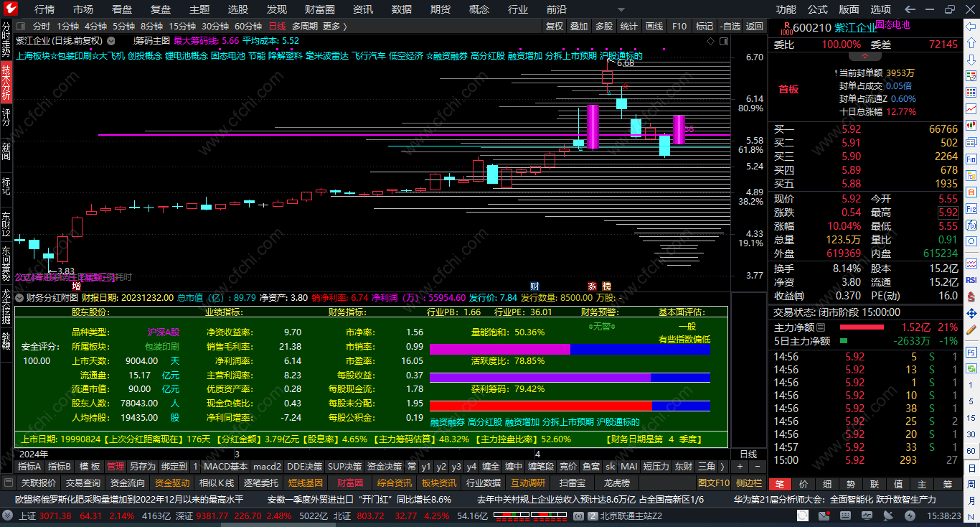The height and width of the screenshot is (527, 980).
Task: Toggle 画线 drawing lines
Action: click(654, 26)
